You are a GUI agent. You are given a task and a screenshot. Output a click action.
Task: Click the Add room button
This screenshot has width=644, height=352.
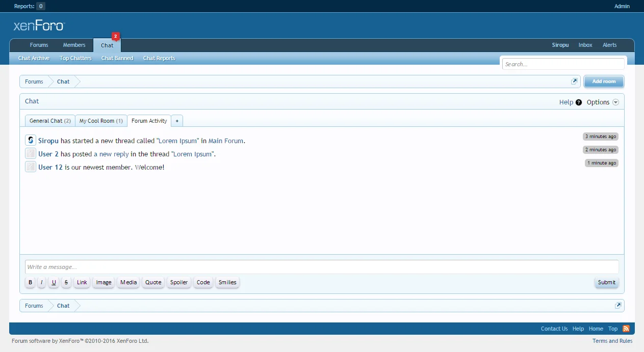click(604, 82)
